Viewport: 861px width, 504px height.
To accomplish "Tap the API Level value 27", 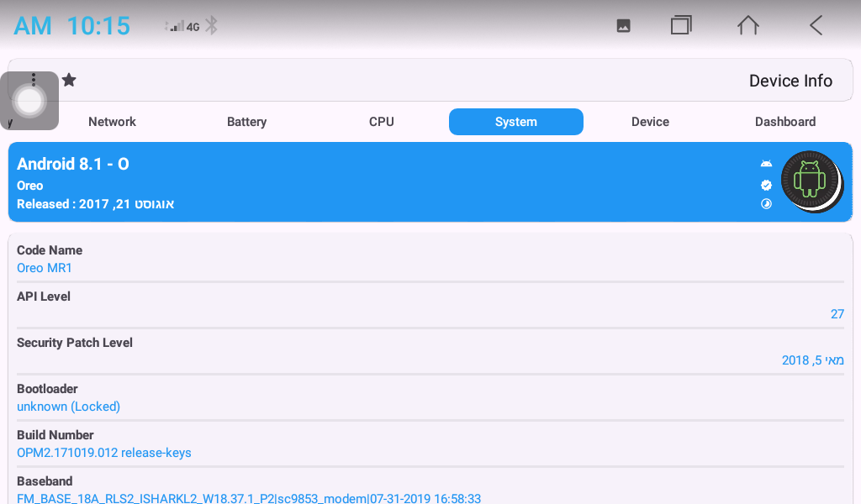I will click(x=837, y=314).
